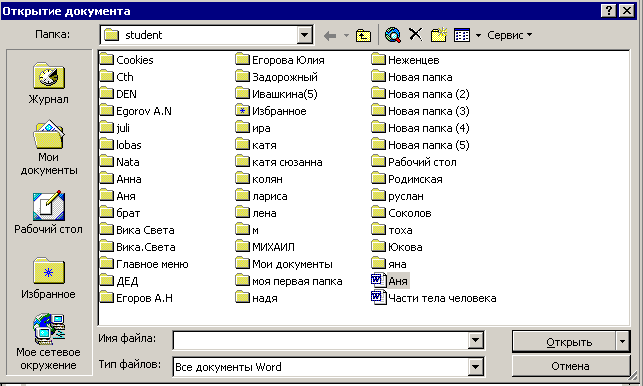Select the folder named Задорожный
The height and width of the screenshot is (386, 643).
(277, 77)
